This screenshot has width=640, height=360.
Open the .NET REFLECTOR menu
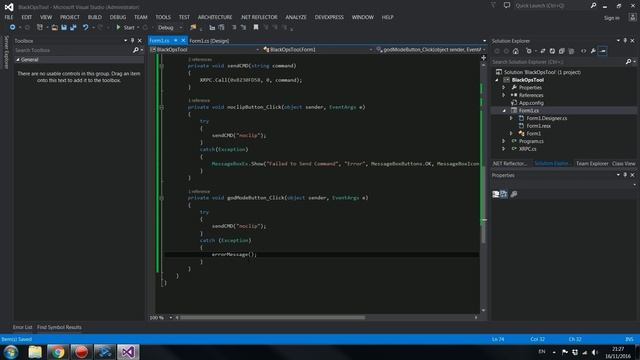pyautogui.click(x=259, y=17)
